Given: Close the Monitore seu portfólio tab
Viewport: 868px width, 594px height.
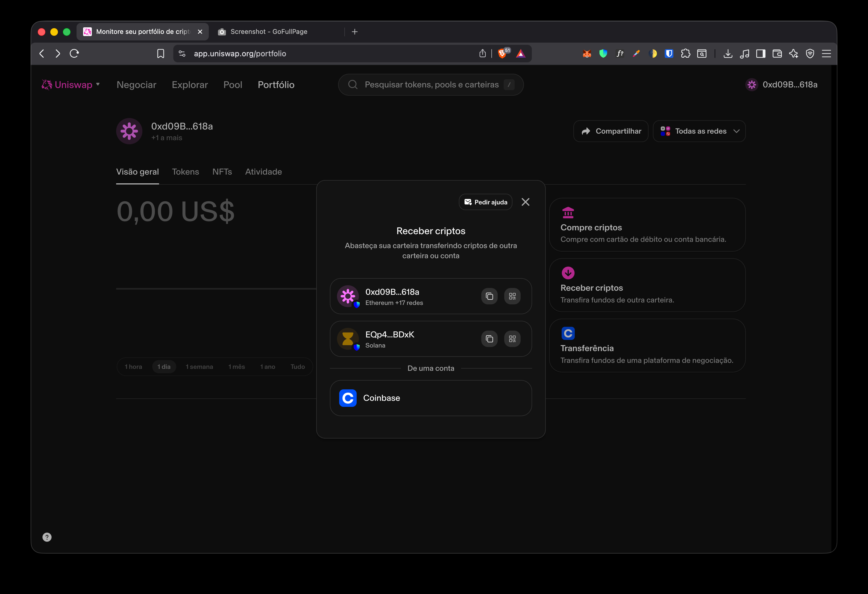Looking at the screenshot, I should tap(200, 32).
